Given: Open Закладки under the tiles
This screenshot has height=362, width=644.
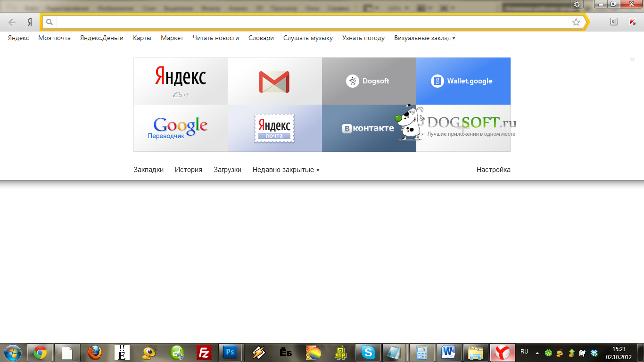Looking at the screenshot, I should click(149, 170).
